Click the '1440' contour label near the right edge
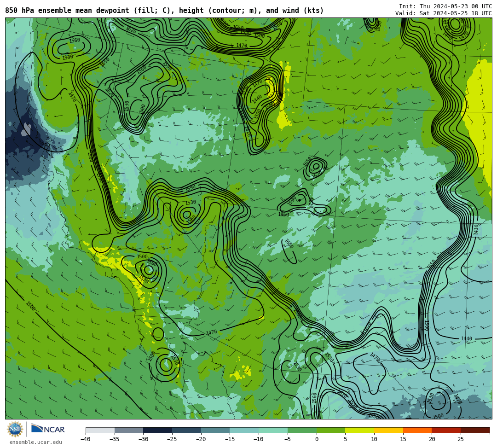 [466, 338]
